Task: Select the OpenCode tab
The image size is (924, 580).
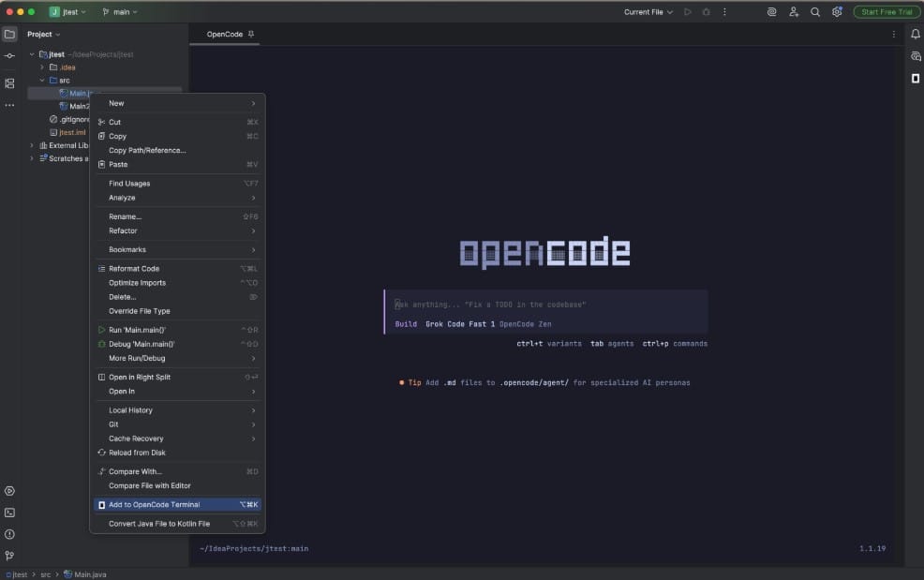Action: [225, 34]
